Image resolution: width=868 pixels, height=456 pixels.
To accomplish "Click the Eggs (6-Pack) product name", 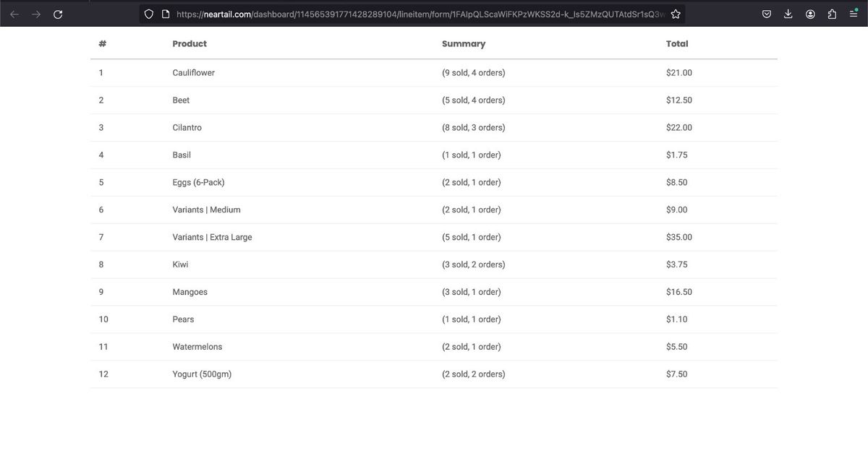I will tap(198, 183).
